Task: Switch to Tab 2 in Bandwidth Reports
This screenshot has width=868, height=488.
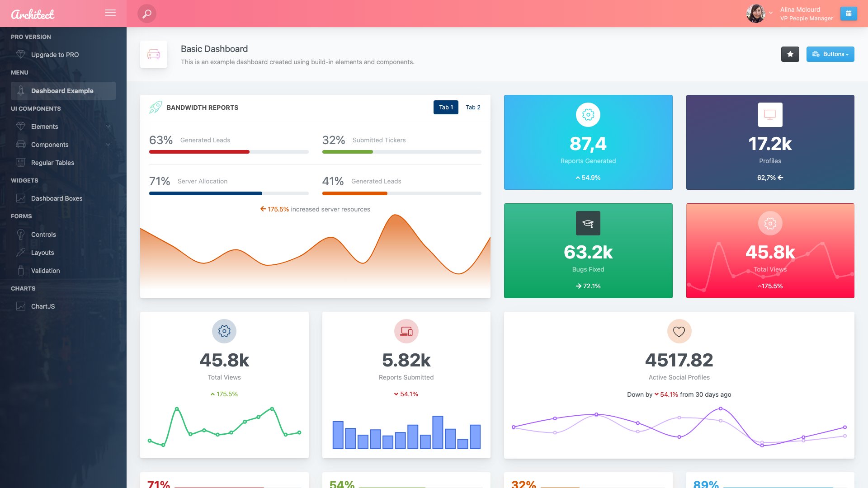Action: tap(472, 107)
